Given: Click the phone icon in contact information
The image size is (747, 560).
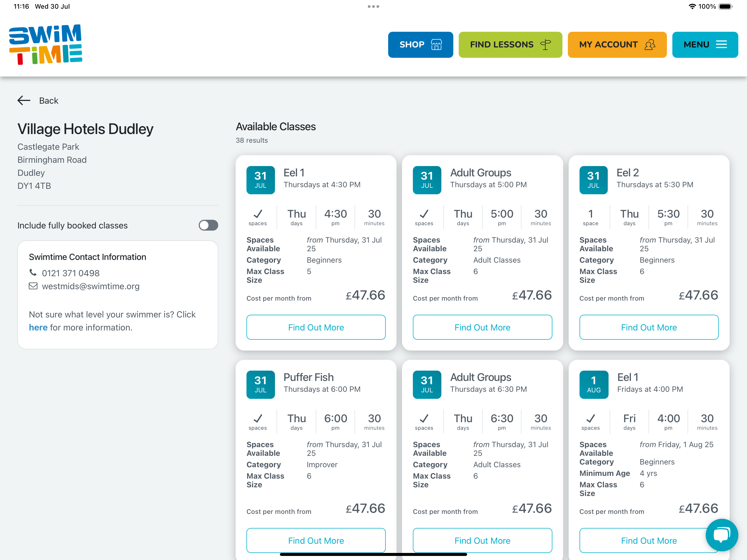Looking at the screenshot, I should click(x=33, y=272).
